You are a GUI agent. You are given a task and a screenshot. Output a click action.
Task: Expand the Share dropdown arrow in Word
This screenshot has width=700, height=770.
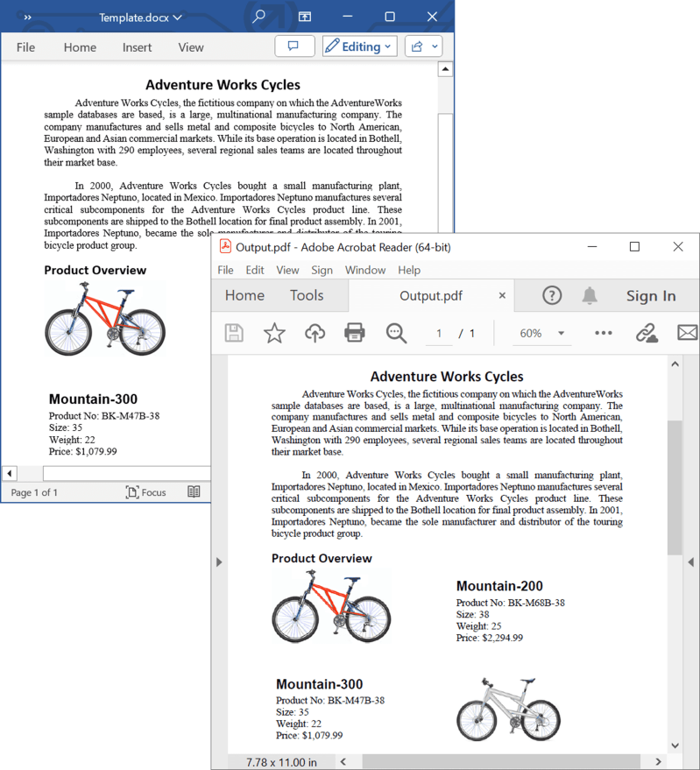pyautogui.click(x=435, y=46)
